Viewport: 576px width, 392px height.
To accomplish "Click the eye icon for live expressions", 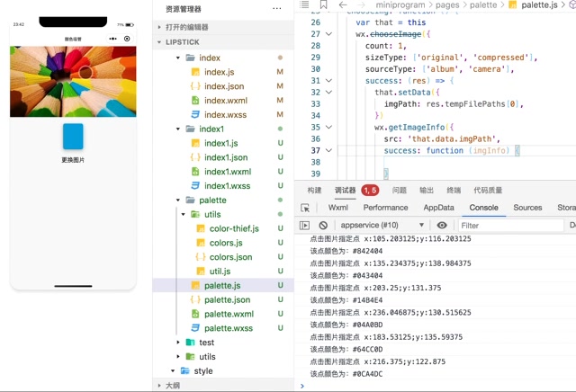I will coord(442,225).
